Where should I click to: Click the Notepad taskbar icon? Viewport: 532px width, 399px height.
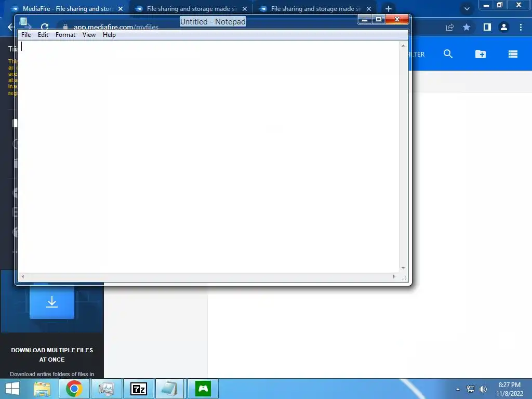(169, 389)
